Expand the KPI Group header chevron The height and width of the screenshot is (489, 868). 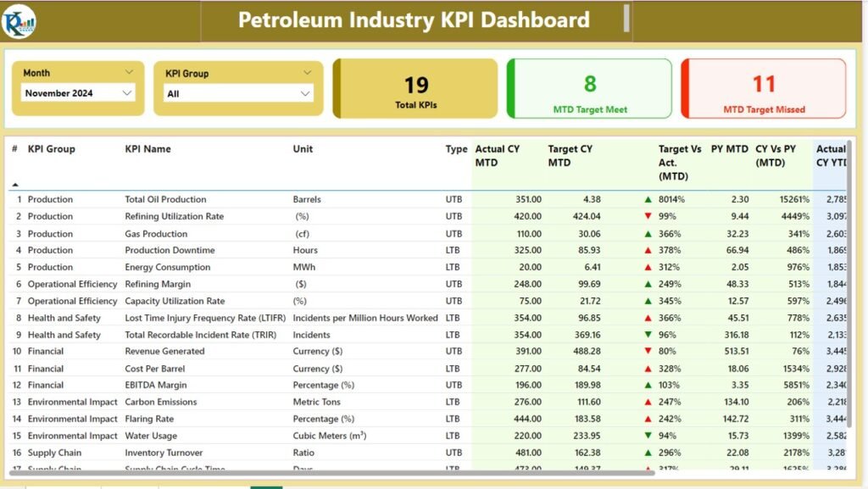point(307,73)
